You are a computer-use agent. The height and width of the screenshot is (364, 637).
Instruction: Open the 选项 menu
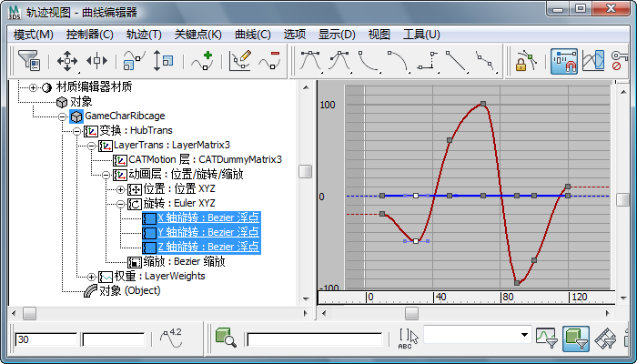click(x=295, y=35)
